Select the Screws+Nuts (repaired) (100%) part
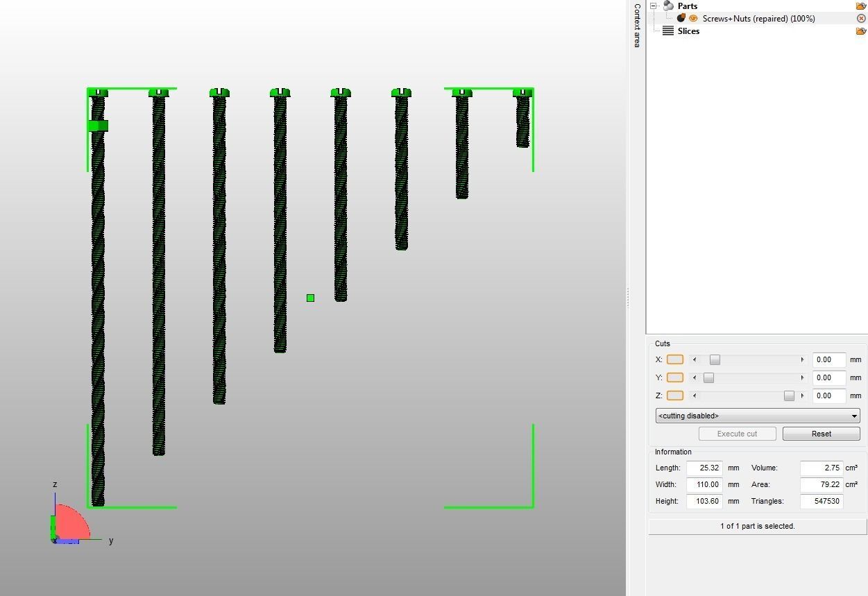Viewport: 868px width, 596px height. pos(758,18)
